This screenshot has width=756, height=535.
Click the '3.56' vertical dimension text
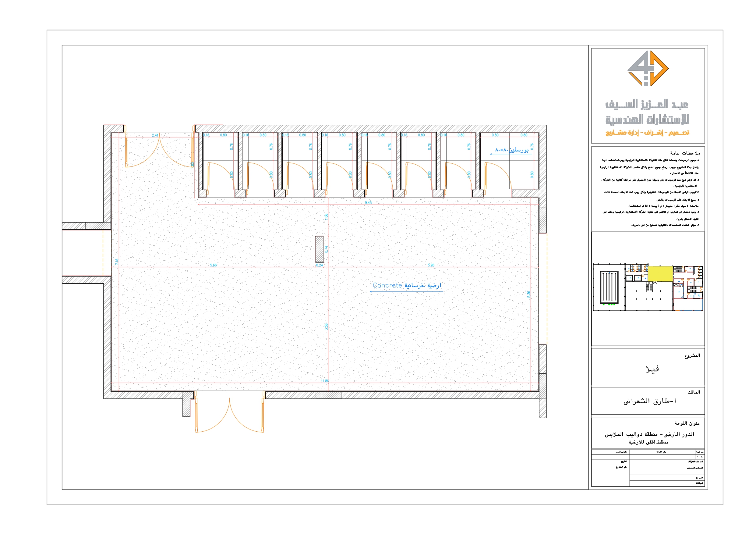click(x=326, y=326)
